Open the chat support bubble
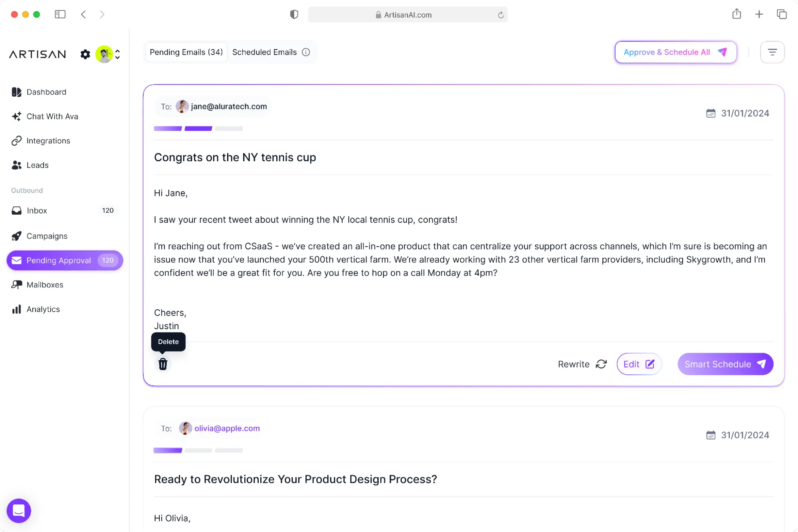 19,510
